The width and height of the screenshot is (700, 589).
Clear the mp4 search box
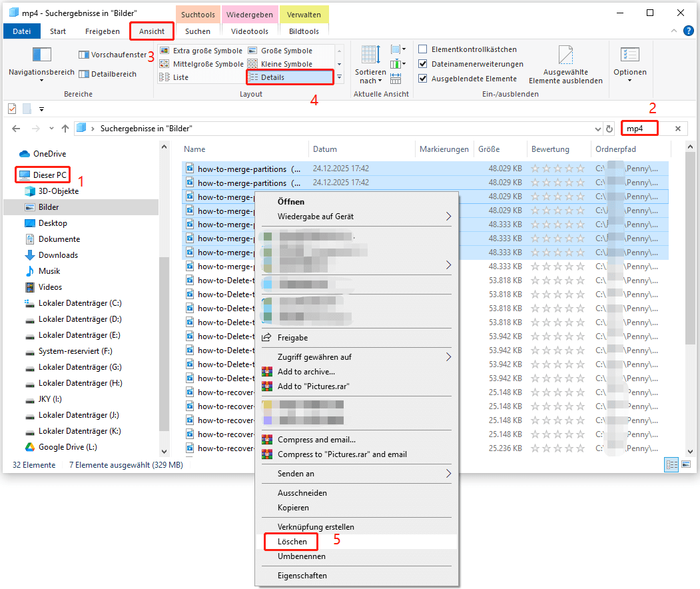click(x=679, y=128)
